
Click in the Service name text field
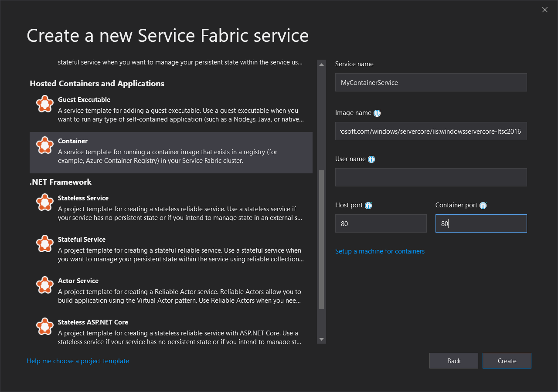(x=431, y=82)
